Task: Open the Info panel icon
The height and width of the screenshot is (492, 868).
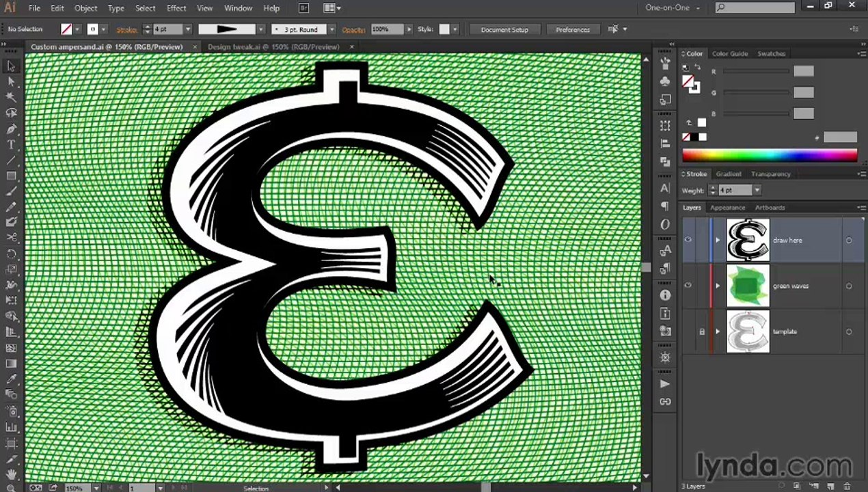Action: tap(665, 295)
